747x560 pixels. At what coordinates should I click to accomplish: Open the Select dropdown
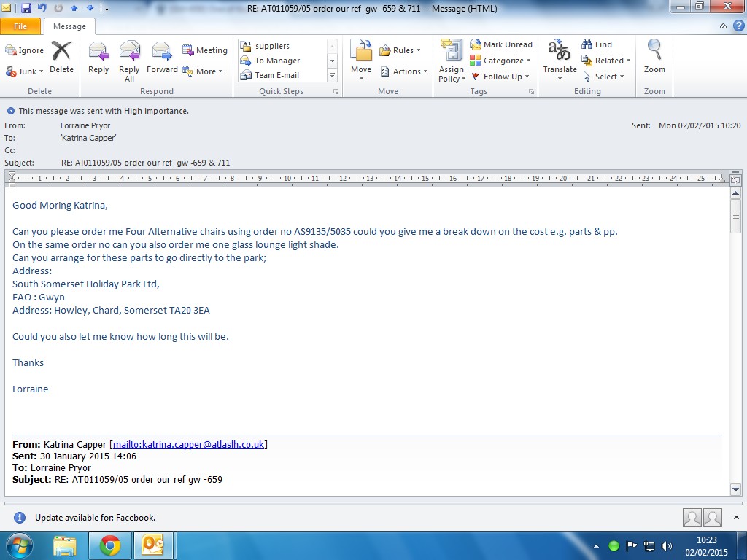point(603,76)
